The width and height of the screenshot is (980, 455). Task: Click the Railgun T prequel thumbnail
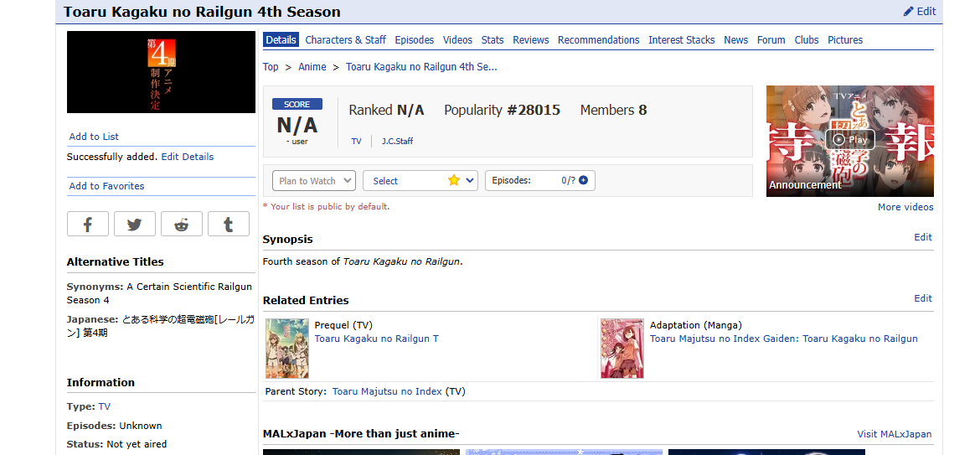[x=287, y=349]
